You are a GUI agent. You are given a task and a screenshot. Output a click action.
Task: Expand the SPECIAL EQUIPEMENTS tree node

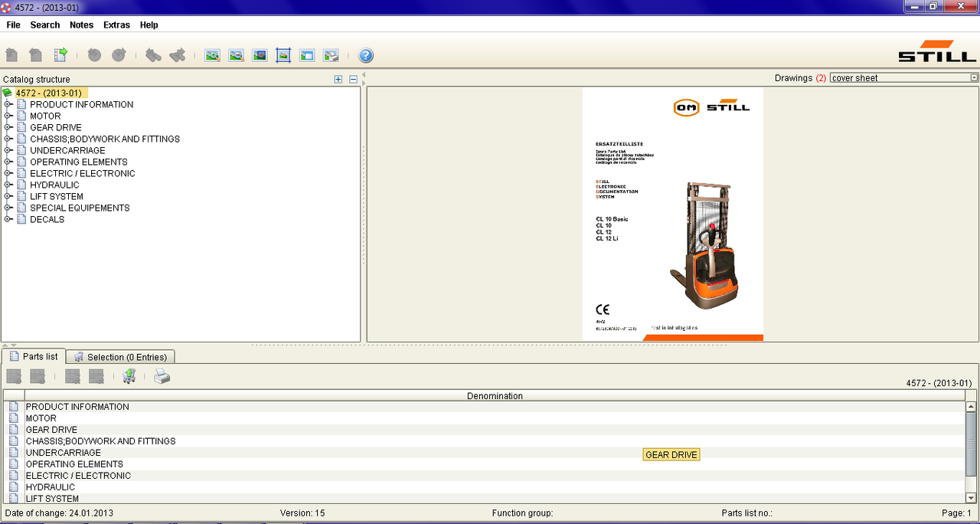8,208
